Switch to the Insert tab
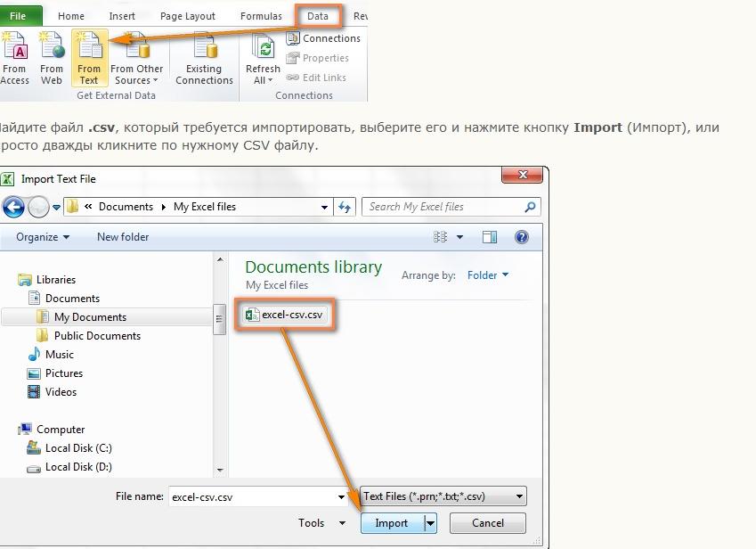756x549 pixels. pos(122,16)
